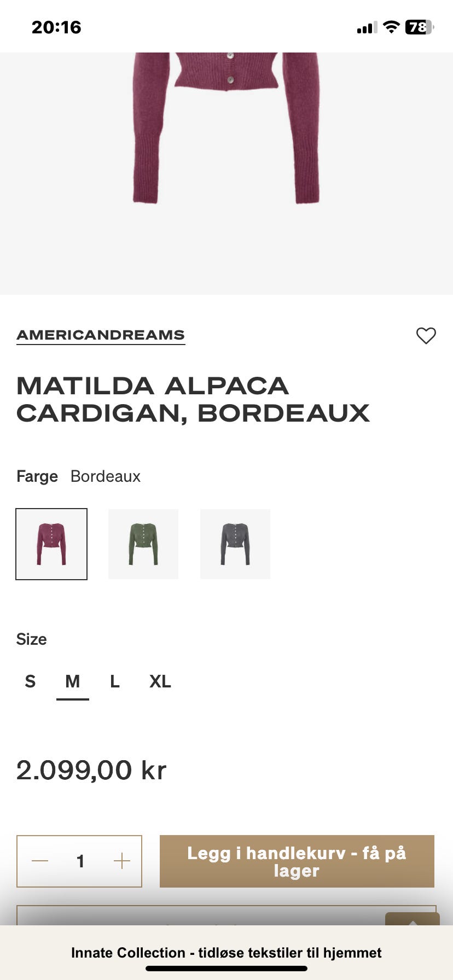Select size S
Viewport: 453px width, 980px height.
click(30, 681)
